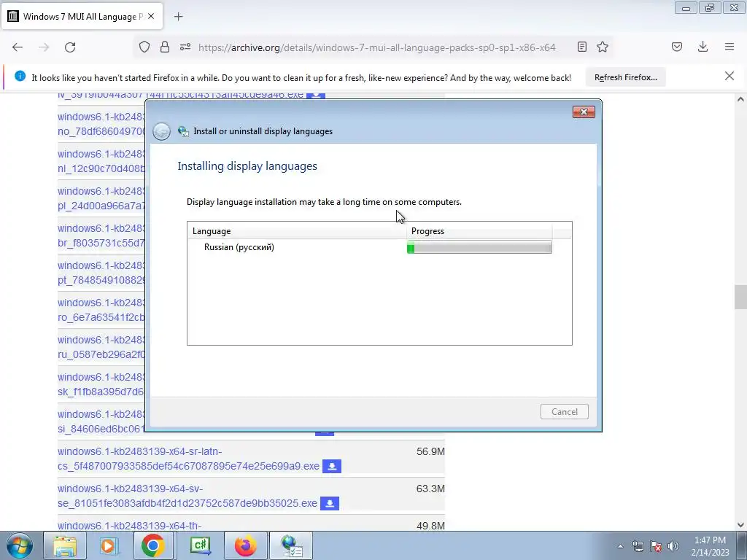
Task: Open the Windows Start menu
Action: pos(20,545)
